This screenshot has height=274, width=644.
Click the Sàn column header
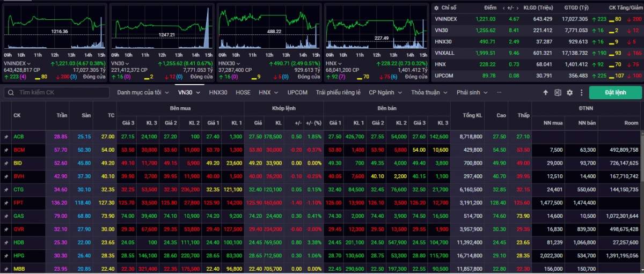(87, 115)
